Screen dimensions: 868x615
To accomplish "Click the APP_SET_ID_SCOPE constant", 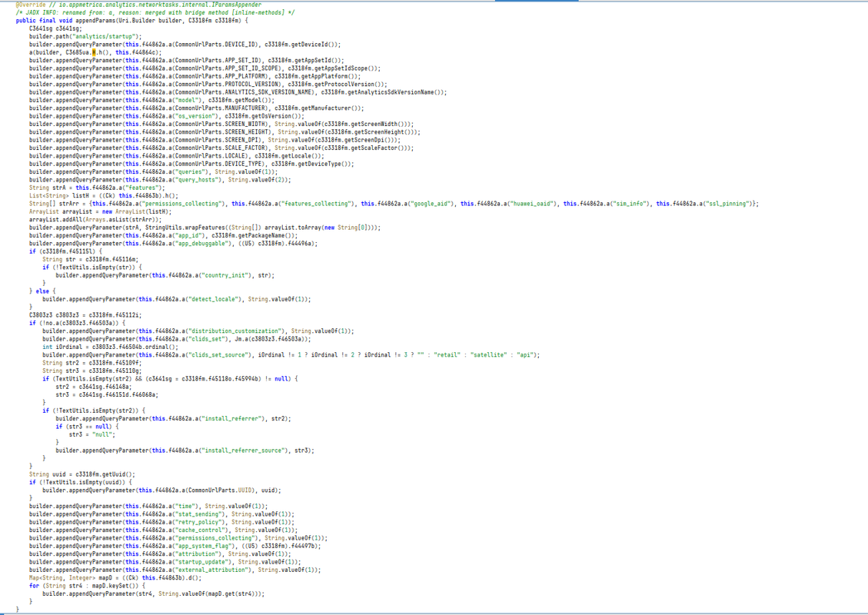I will (251, 68).
